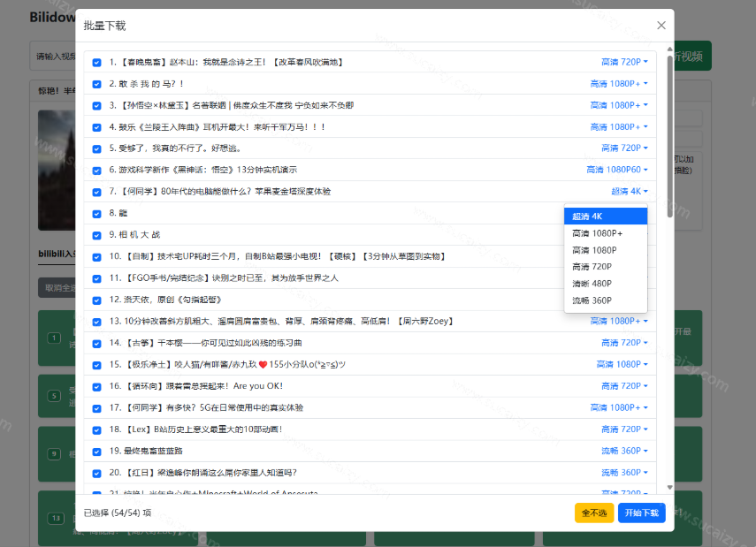This screenshot has width=756, height=547.
Task: Open quality dropdown for video 2 敢杀我的马
Action: [619, 84]
